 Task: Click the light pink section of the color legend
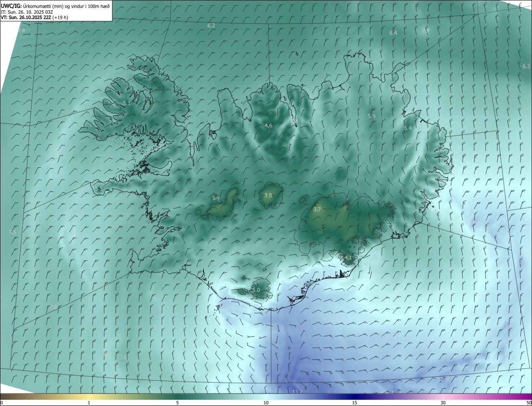point(443,397)
